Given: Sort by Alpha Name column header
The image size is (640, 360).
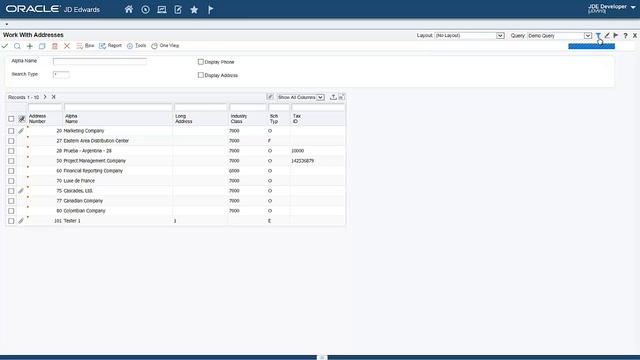Looking at the screenshot, I should (x=71, y=119).
